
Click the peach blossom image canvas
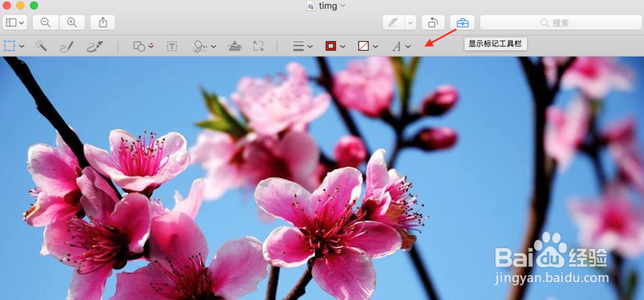coord(322,178)
